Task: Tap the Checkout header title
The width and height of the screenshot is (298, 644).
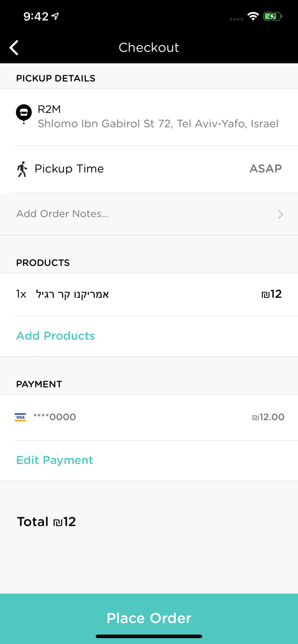Action: click(149, 47)
